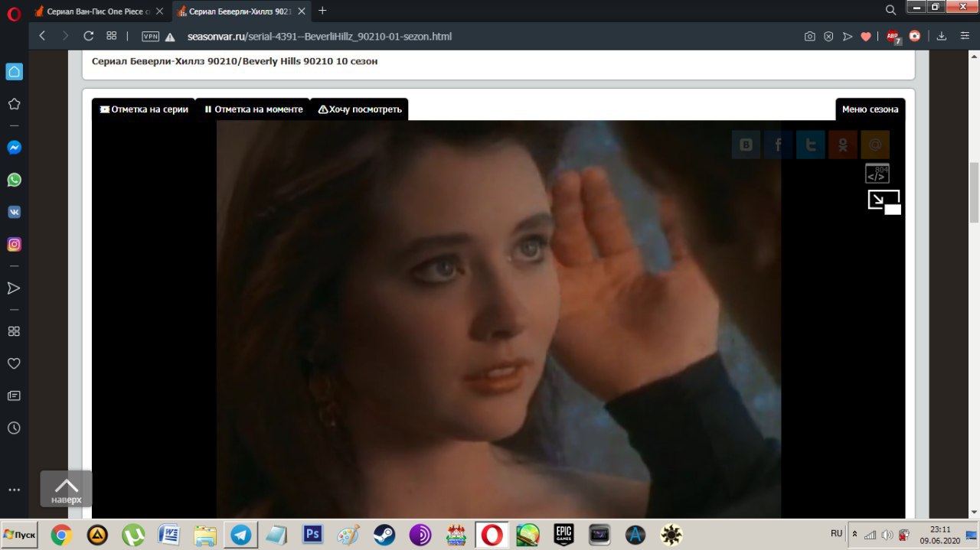The image size is (980, 550).
Task: Search open tabs with the magnifier icon
Action: pyautogui.click(x=890, y=11)
